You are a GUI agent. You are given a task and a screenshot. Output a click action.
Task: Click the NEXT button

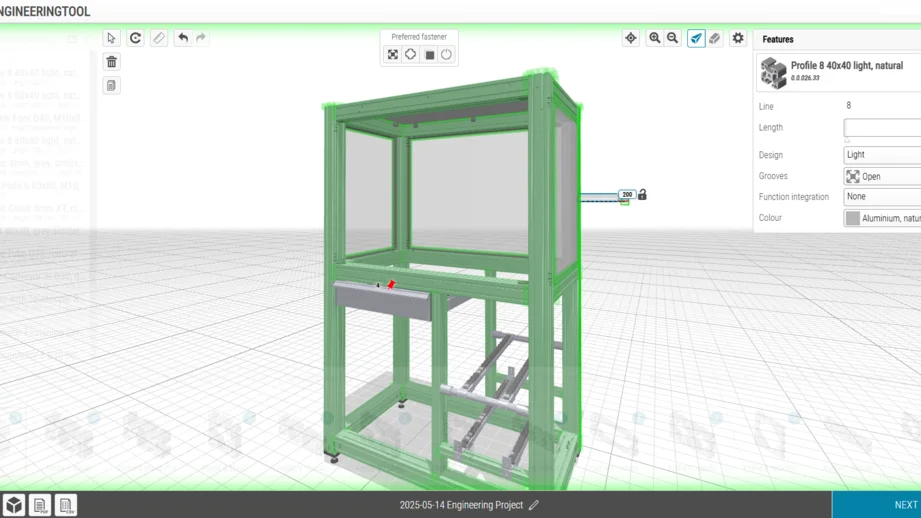[x=904, y=505]
